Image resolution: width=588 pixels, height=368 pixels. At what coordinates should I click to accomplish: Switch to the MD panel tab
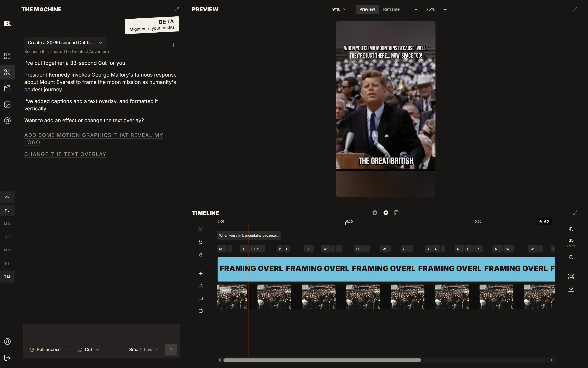tap(7, 224)
